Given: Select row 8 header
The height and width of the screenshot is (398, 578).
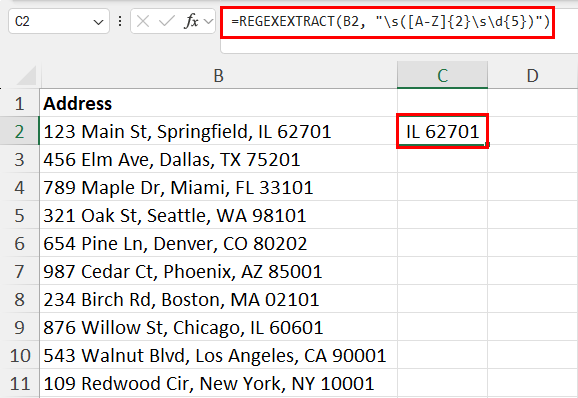Looking at the screenshot, I should [20, 299].
